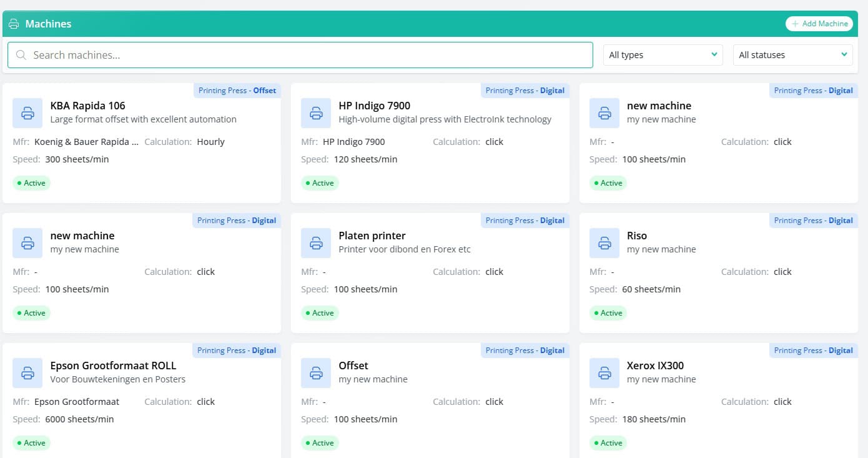Click the Printing Press - Offset tag
The height and width of the screenshot is (458, 868).
(x=237, y=91)
